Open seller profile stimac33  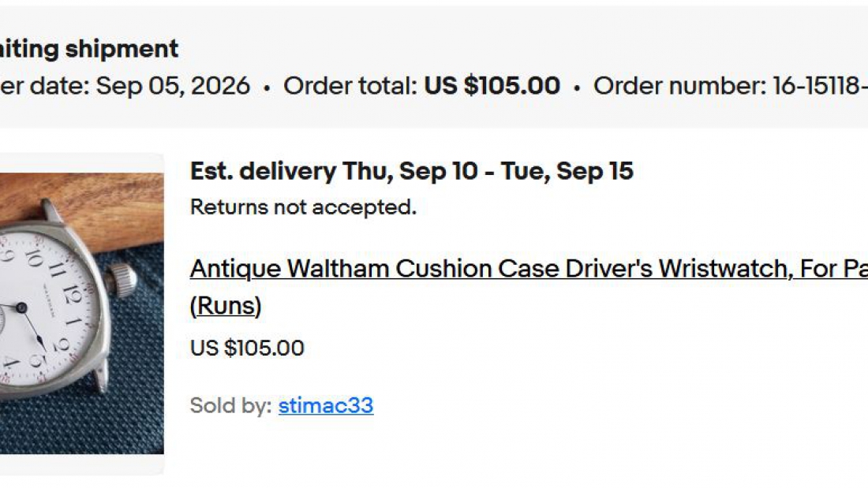pos(325,405)
